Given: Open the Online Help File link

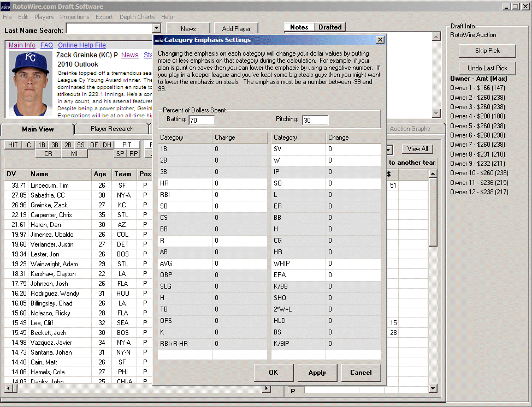Looking at the screenshot, I should point(82,45).
